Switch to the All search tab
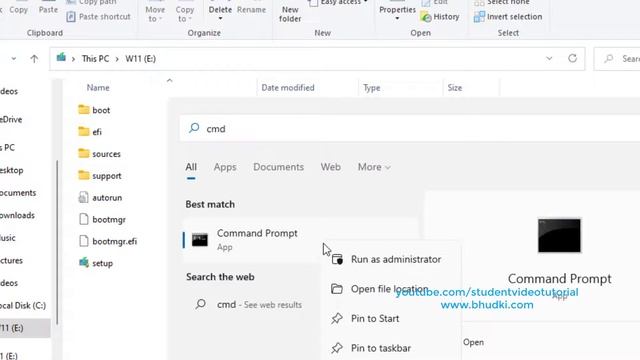 point(191,167)
